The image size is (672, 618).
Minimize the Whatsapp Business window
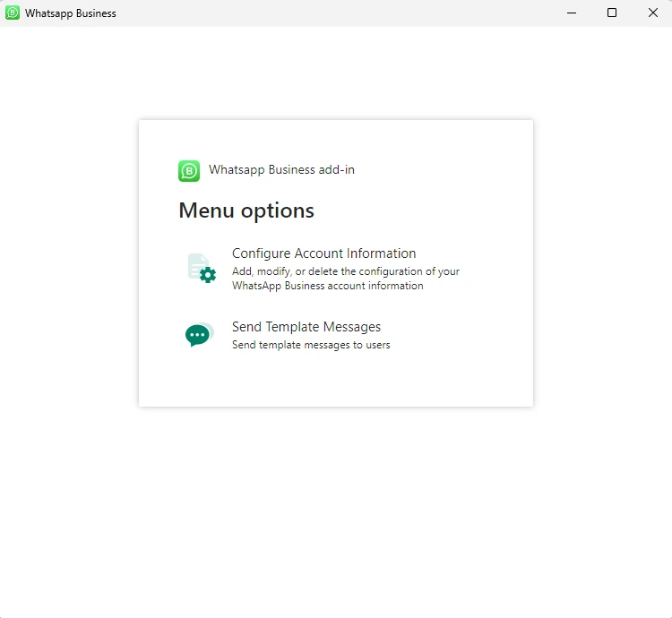[572, 13]
